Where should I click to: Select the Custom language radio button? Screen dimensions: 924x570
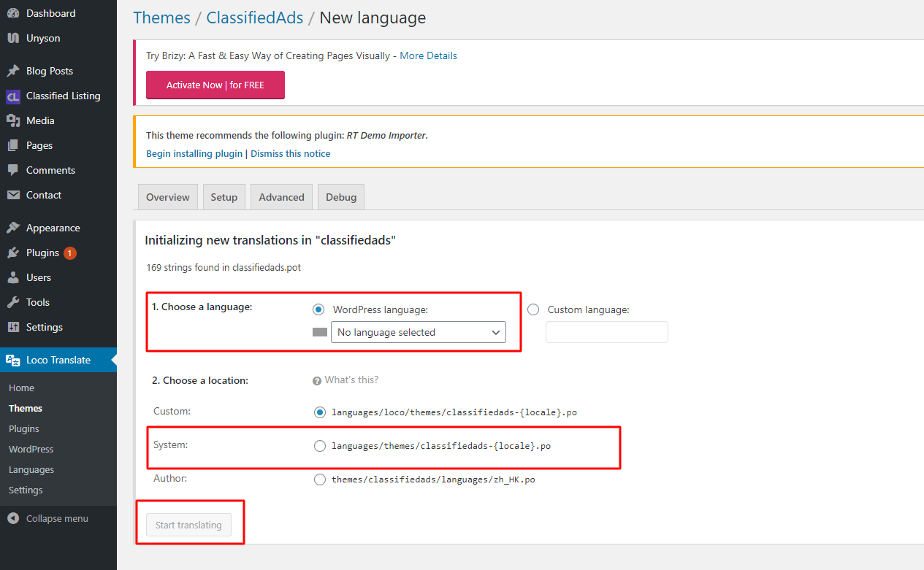[x=533, y=309]
